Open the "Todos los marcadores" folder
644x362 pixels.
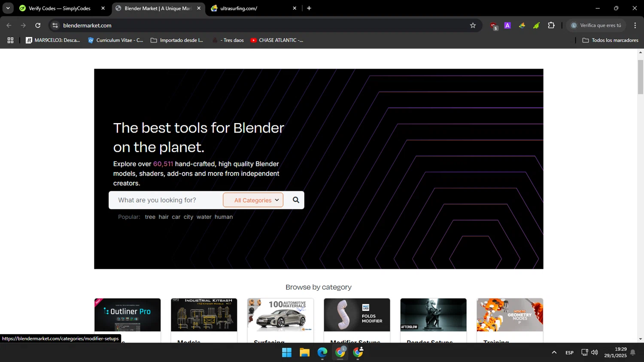pos(610,40)
